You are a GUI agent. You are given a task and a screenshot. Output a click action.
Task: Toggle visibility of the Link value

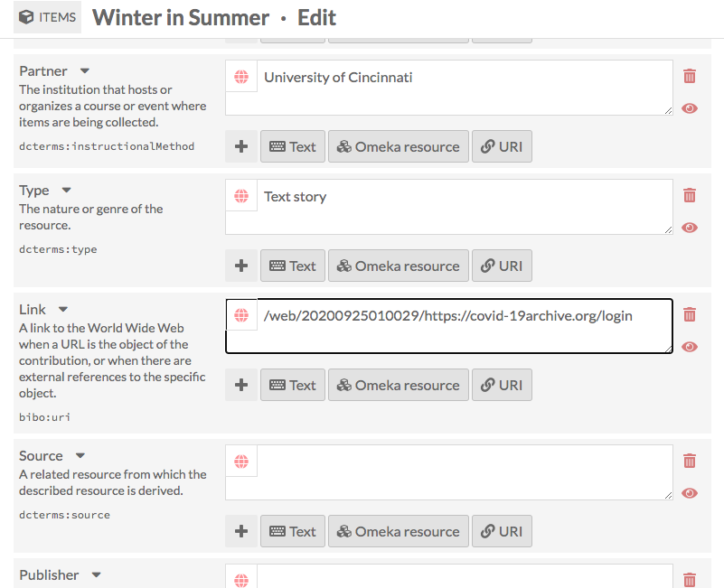pos(690,347)
